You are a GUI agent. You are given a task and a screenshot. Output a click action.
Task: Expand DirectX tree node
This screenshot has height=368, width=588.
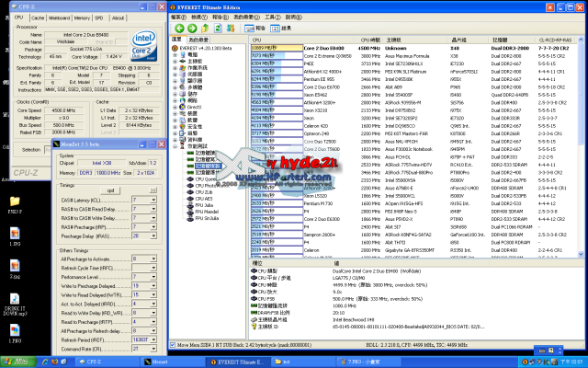pos(175,107)
